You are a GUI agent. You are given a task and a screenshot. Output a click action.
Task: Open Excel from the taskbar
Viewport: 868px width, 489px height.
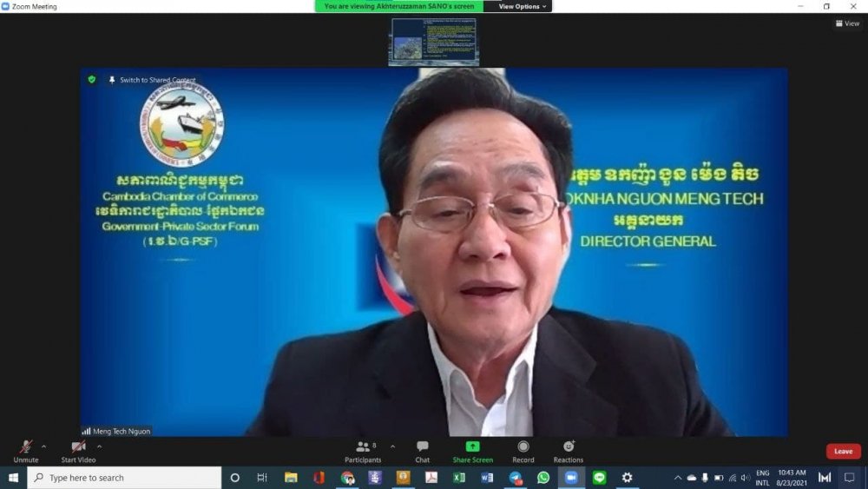(459, 478)
